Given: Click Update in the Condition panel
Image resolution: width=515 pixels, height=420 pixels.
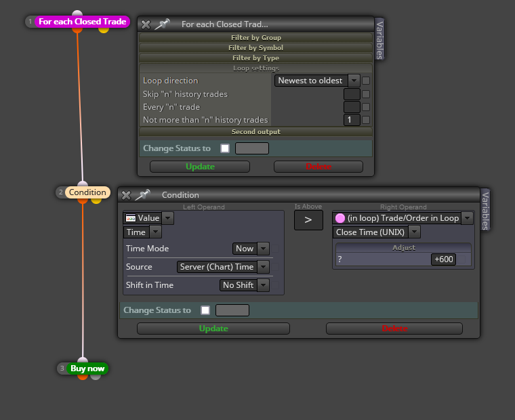Looking at the screenshot, I should (213, 329).
